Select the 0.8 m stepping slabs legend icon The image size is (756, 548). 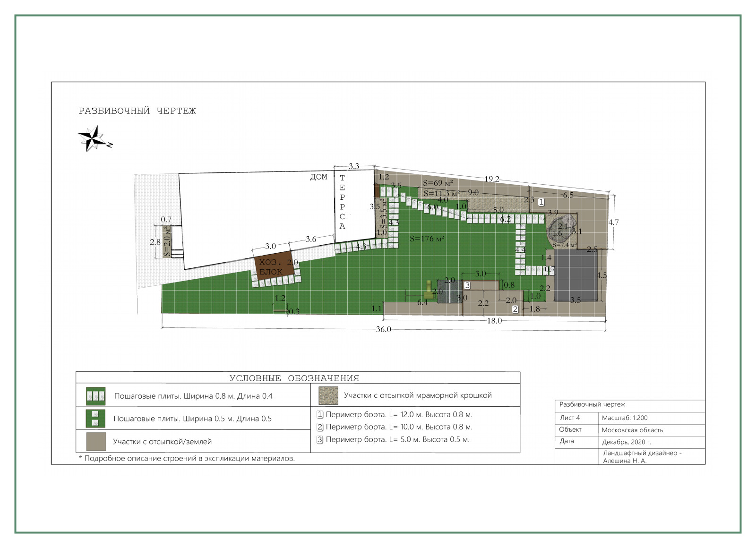[x=95, y=396]
